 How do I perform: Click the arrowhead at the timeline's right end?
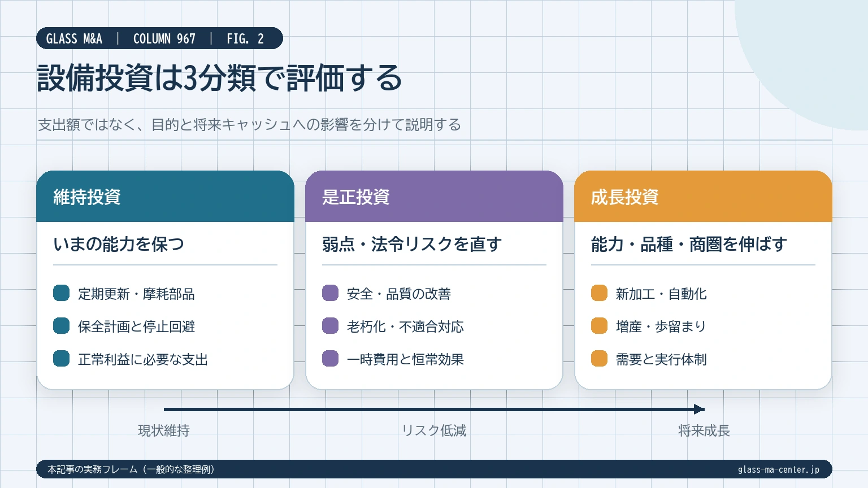tap(700, 409)
